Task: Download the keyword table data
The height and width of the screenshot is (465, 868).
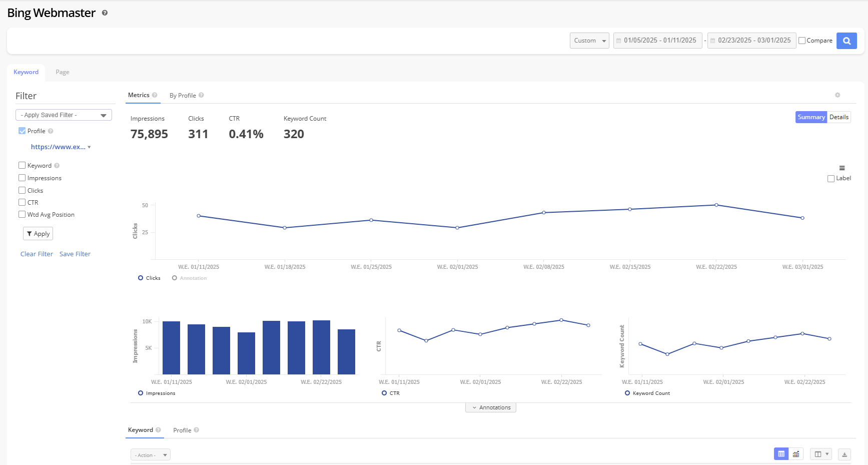Action: pos(844,454)
